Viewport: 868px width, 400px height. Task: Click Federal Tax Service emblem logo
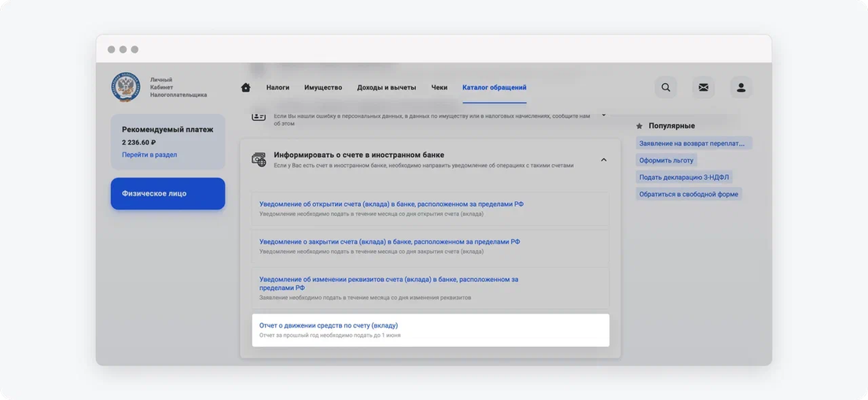pos(125,87)
